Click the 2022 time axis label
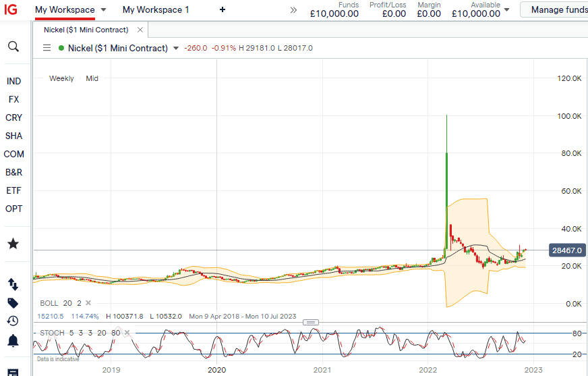The image size is (588, 376). pyautogui.click(x=428, y=370)
